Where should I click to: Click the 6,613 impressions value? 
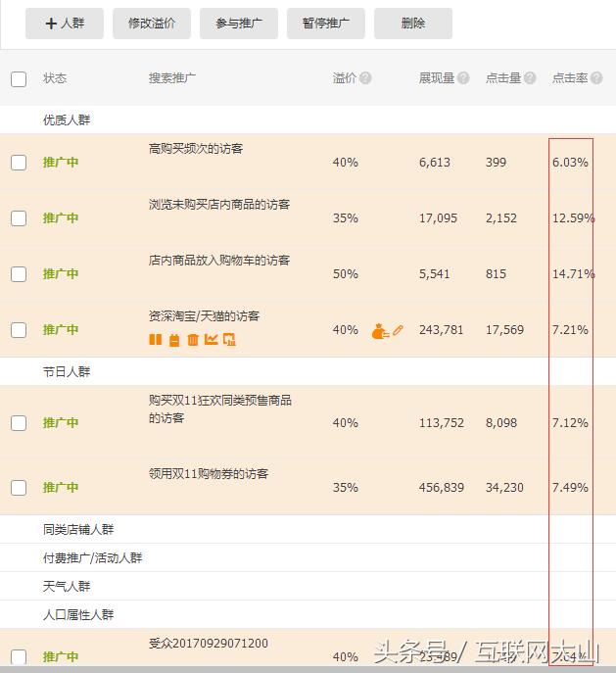coord(435,163)
